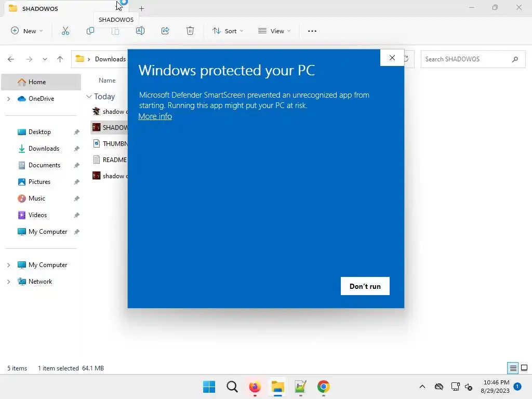Go up one folder level arrow

pyautogui.click(x=60, y=59)
